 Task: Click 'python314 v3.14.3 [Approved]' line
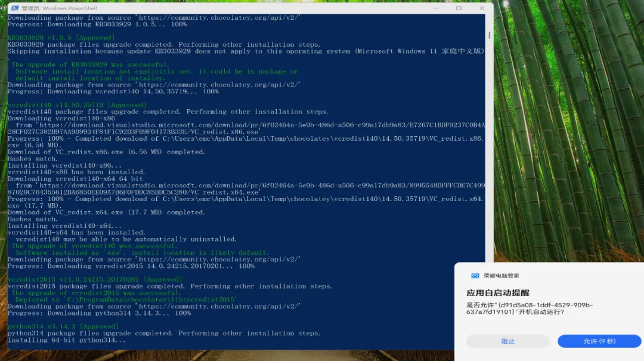[x=63, y=326]
